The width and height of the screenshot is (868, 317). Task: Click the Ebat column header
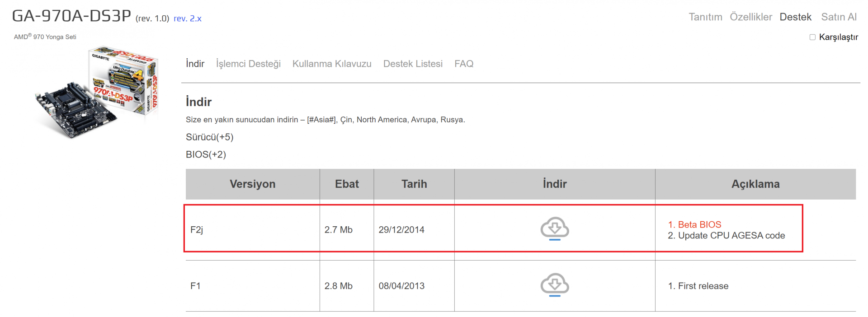click(x=347, y=184)
